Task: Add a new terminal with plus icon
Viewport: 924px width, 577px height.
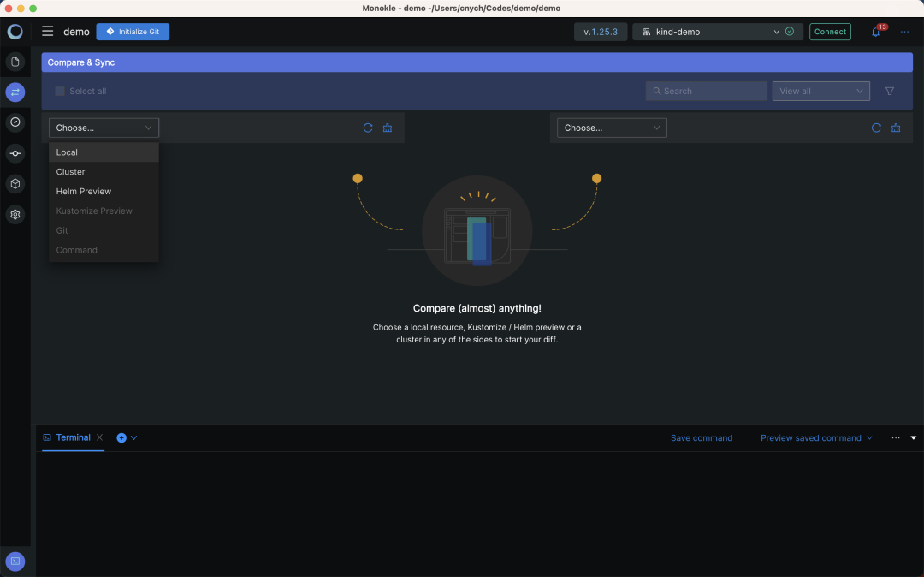Action: (121, 438)
